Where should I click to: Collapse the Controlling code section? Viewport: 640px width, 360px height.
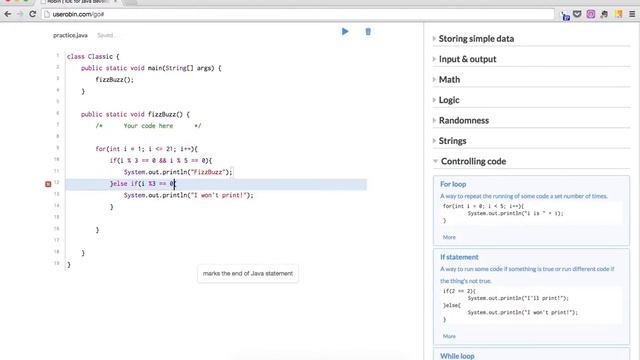473,161
